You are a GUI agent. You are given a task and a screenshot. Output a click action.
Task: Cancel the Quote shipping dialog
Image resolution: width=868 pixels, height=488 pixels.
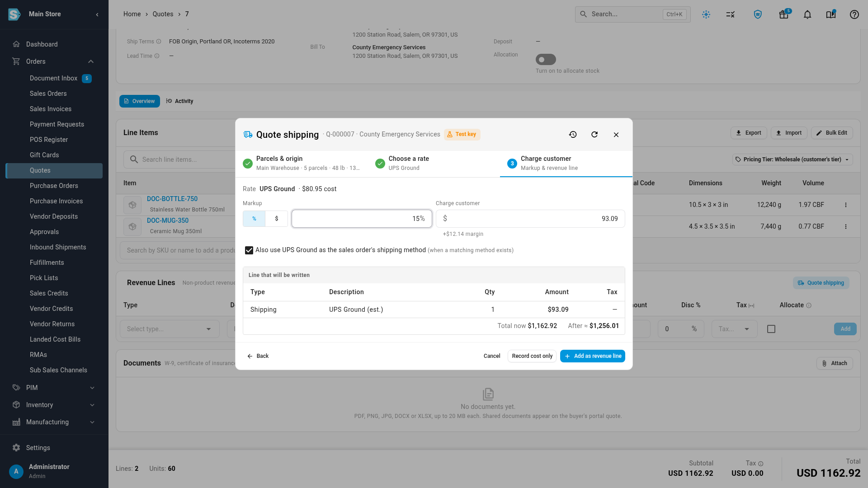tap(492, 356)
